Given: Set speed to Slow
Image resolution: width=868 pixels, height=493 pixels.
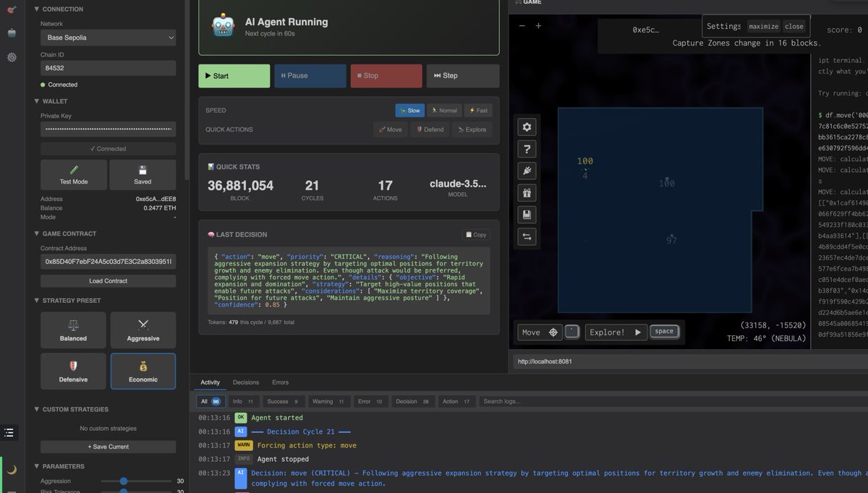Looking at the screenshot, I should (410, 111).
